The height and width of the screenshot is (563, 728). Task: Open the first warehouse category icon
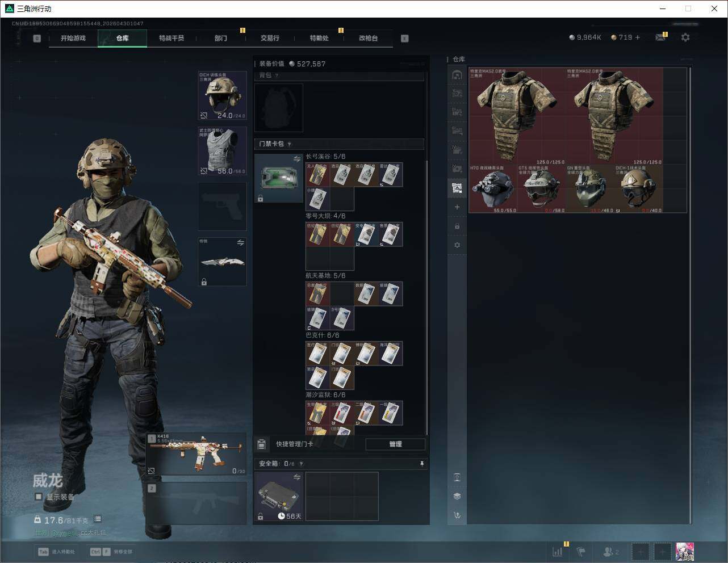pos(457,75)
